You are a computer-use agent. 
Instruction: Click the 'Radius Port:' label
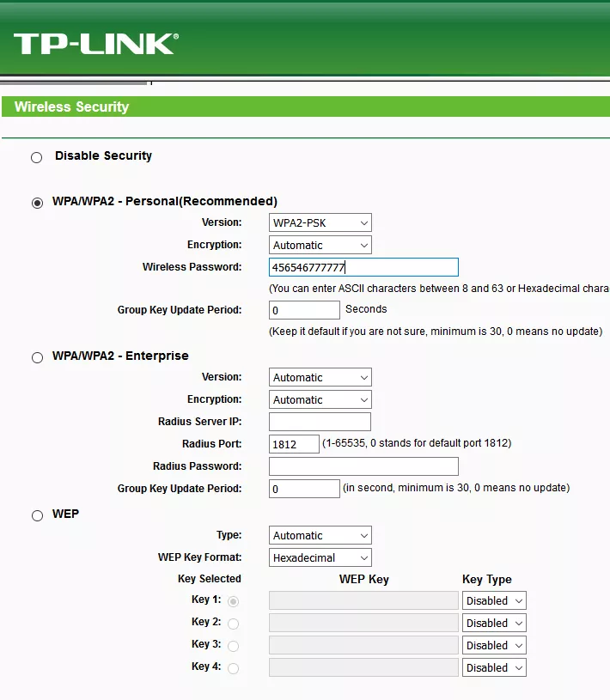[x=211, y=444]
